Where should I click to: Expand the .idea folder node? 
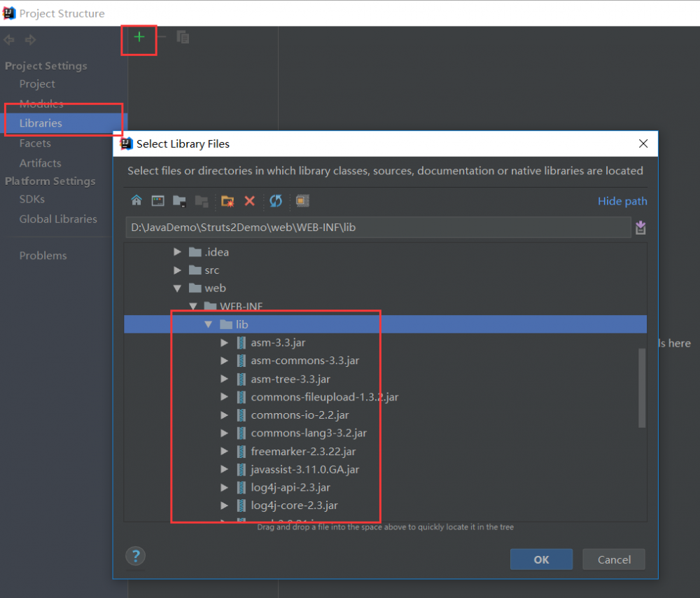[177, 252]
